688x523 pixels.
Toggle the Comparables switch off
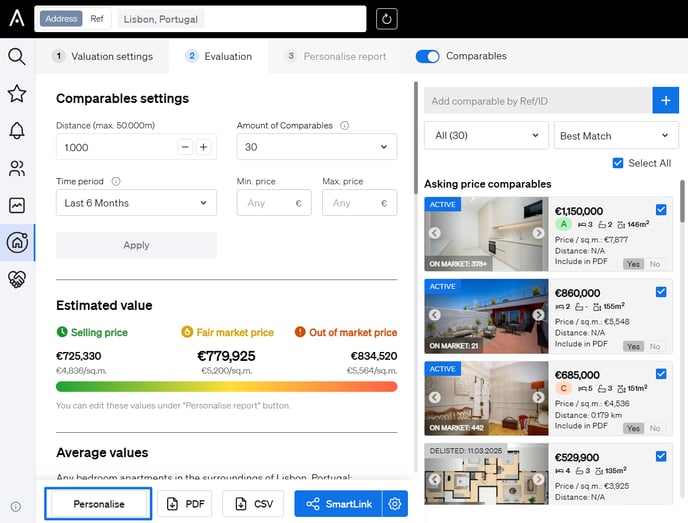point(427,57)
